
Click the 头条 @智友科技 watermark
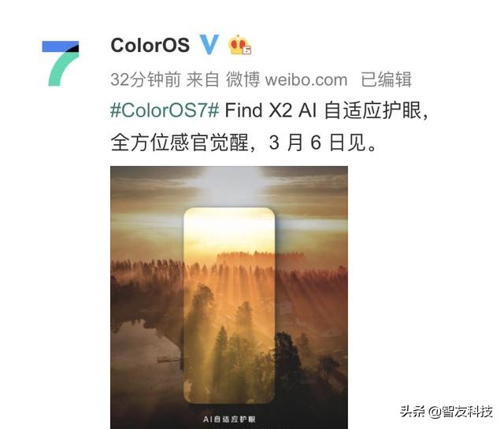[447, 412]
